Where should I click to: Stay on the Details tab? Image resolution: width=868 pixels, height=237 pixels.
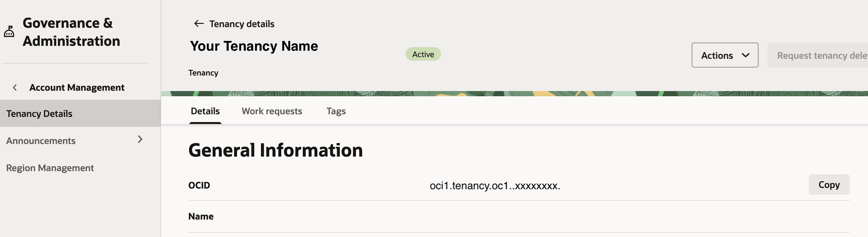pos(204,111)
